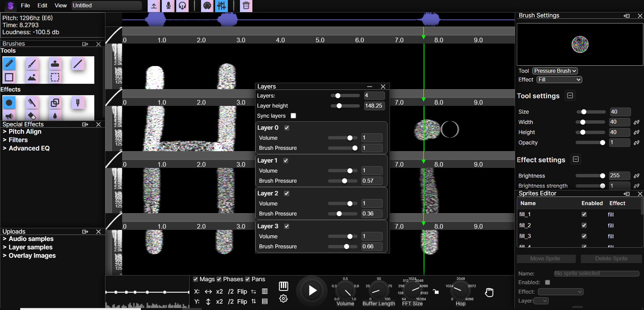Adjust the Layer height slider
The width and height of the screenshot is (644, 310).
pyautogui.click(x=345, y=106)
